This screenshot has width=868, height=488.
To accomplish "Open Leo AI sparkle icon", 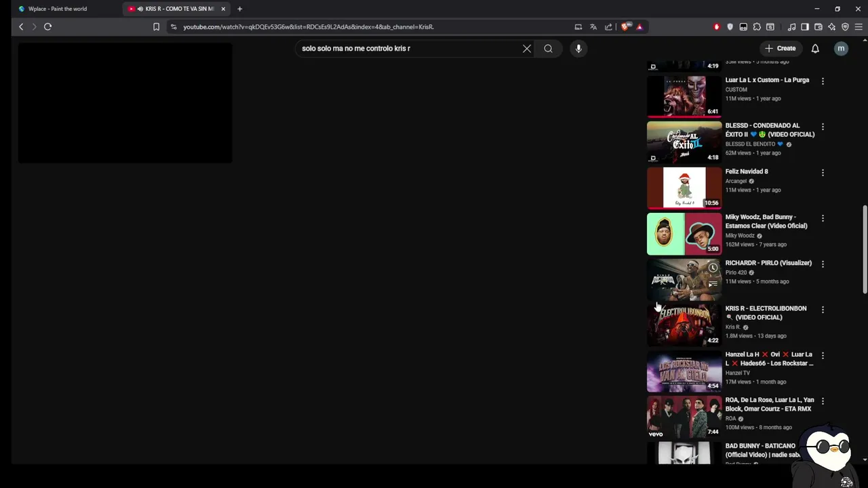I will (x=832, y=26).
